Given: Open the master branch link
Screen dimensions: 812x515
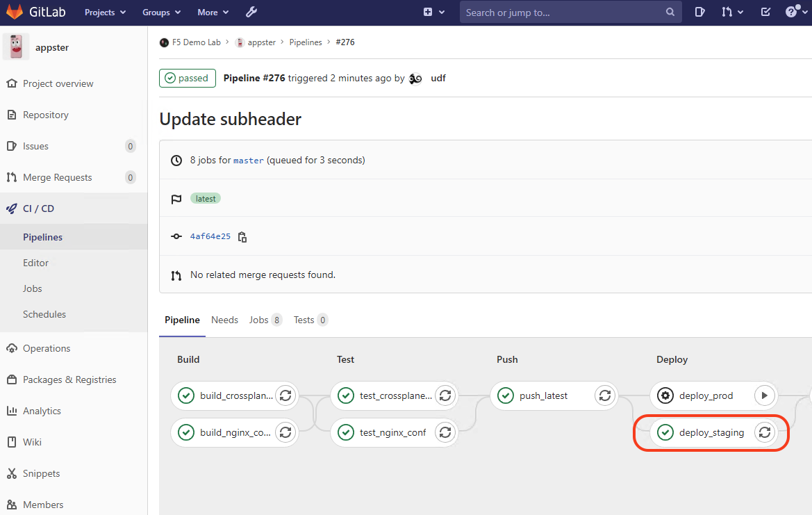Looking at the screenshot, I should pyautogui.click(x=249, y=161).
